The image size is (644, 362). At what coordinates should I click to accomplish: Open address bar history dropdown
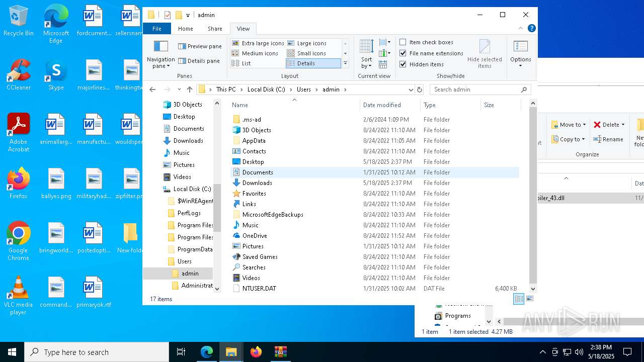[x=411, y=89]
